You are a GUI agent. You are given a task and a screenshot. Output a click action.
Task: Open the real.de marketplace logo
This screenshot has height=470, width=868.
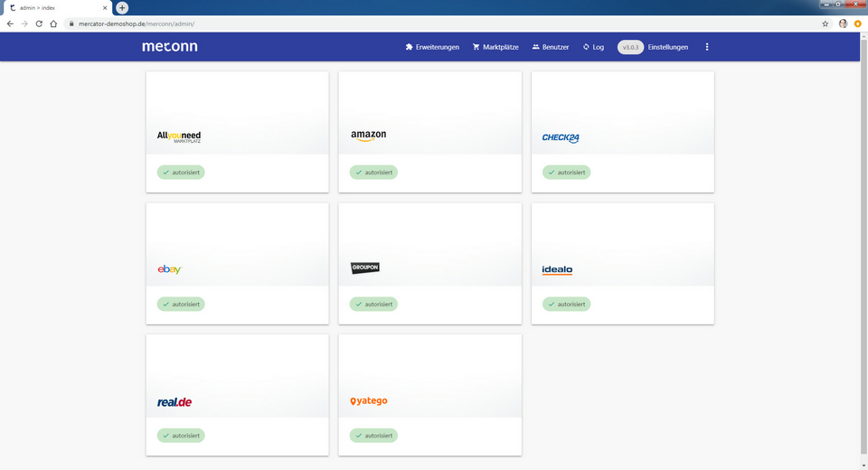coord(175,402)
